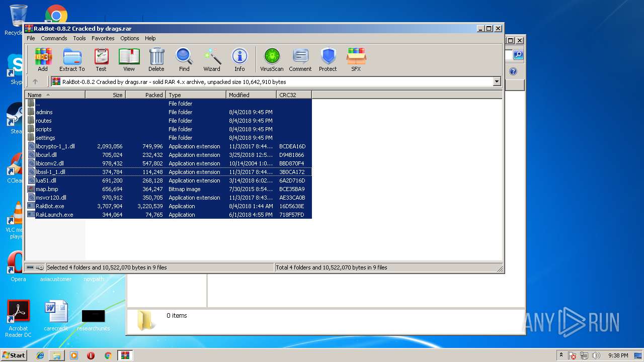The height and width of the screenshot is (362, 644).
Task: Go up one level with arrow button
Action: tap(35, 81)
